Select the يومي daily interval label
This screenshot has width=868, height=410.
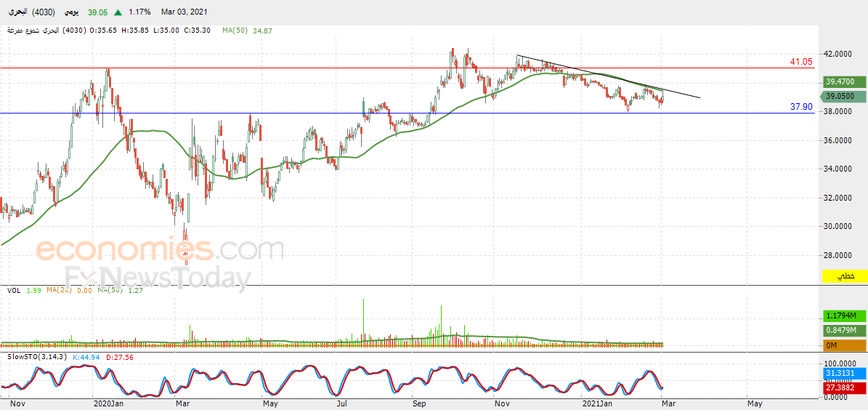tap(71, 12)
